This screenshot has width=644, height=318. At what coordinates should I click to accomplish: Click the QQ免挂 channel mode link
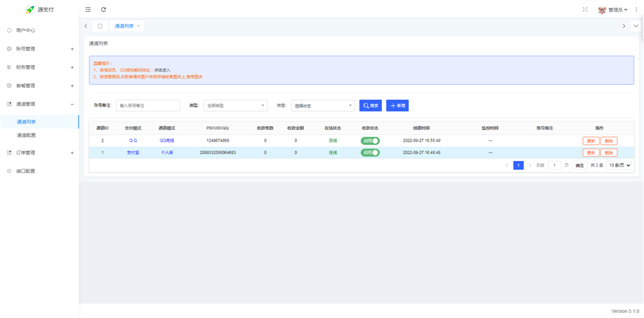click(167, 141)
